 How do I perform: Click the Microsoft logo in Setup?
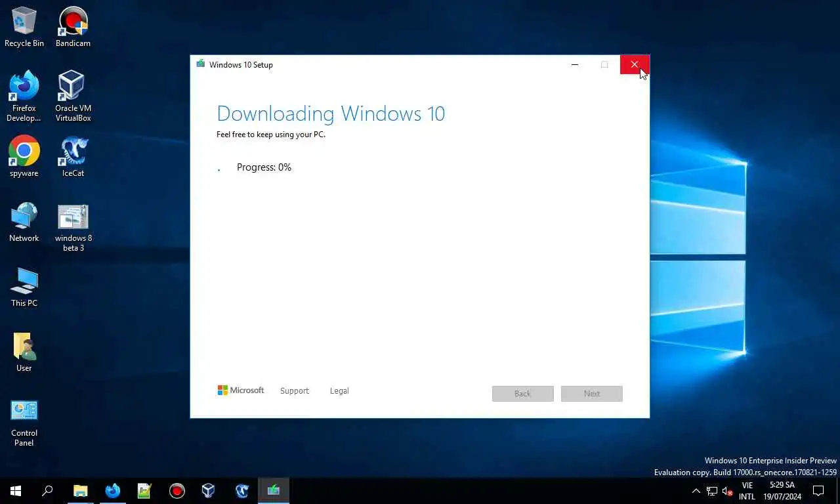(241, 390)
